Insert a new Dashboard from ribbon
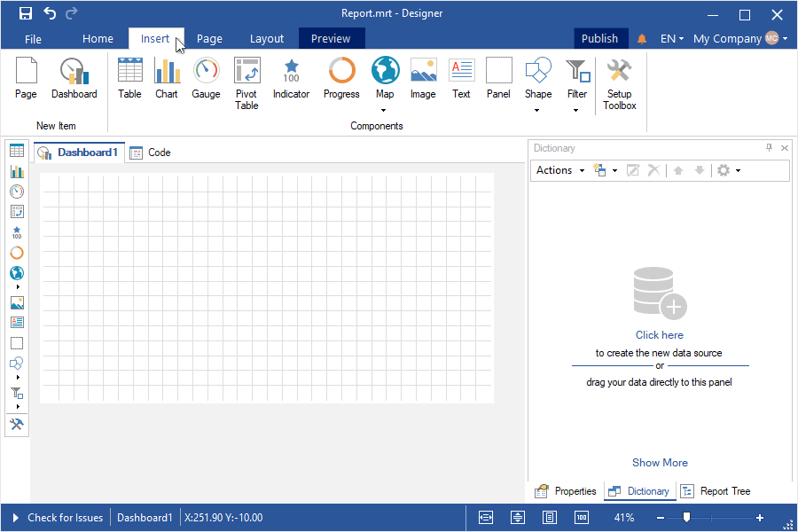This screenshot has width=798, height=532. pos(74,78)
